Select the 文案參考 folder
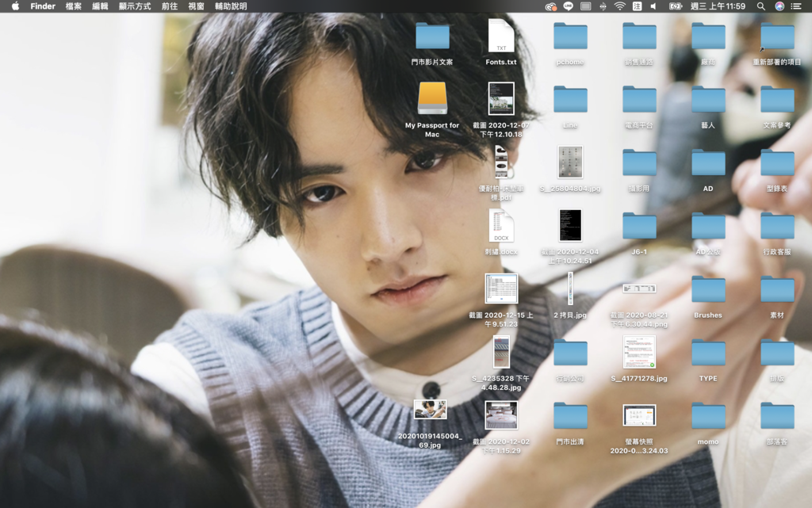812x508 pixels. (x=777, y=99)
